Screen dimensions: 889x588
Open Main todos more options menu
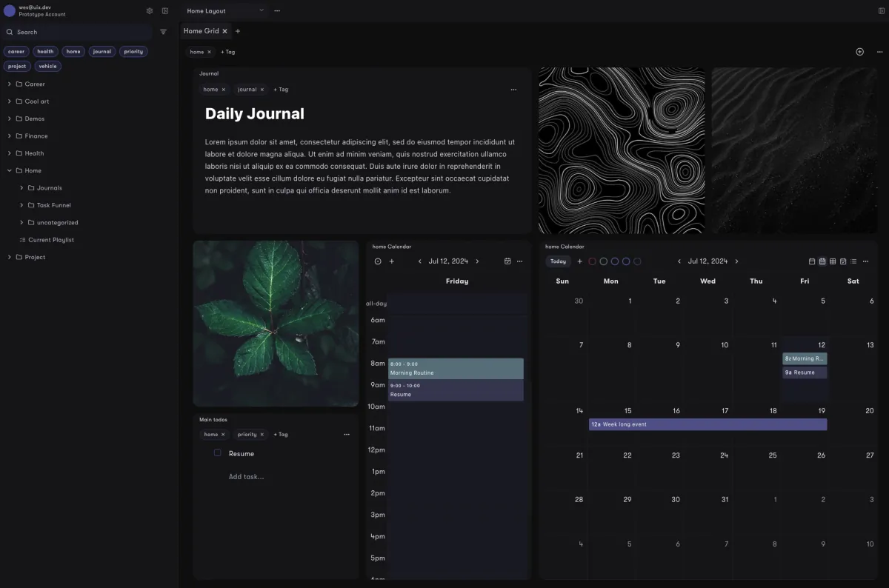(x=347, y=435)
